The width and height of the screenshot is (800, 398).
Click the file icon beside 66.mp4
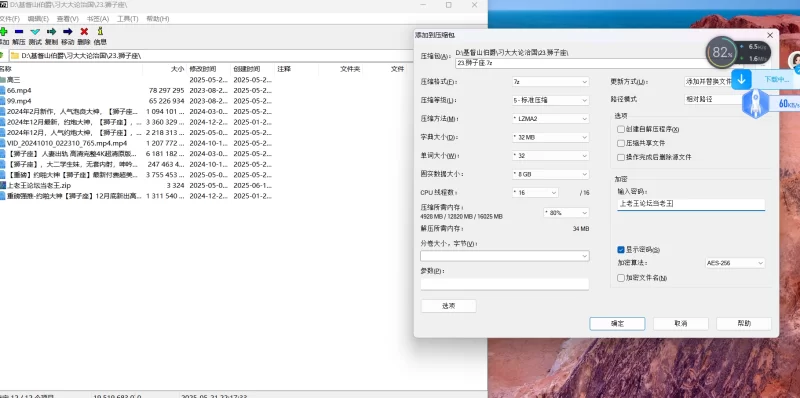click(x=3, y=90)
